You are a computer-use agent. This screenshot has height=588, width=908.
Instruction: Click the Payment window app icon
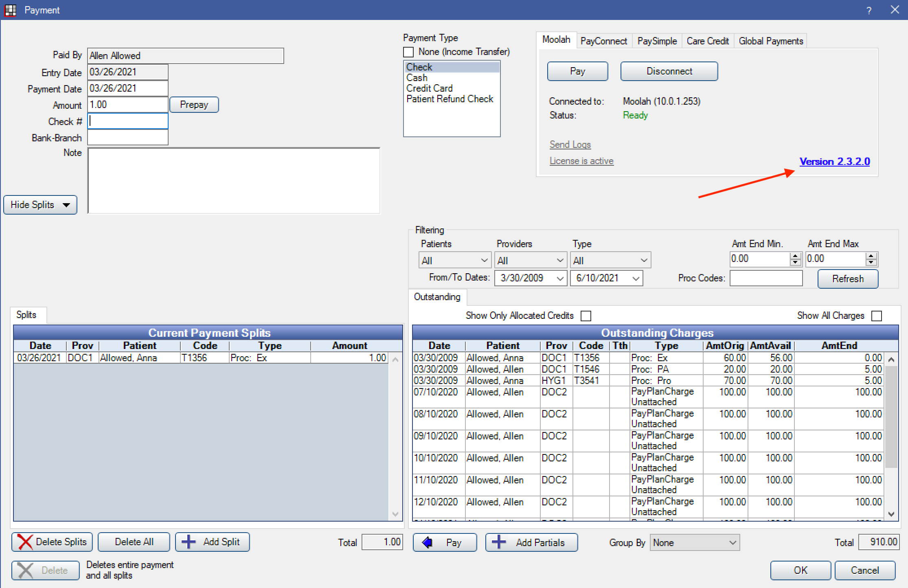coord(10,10)
